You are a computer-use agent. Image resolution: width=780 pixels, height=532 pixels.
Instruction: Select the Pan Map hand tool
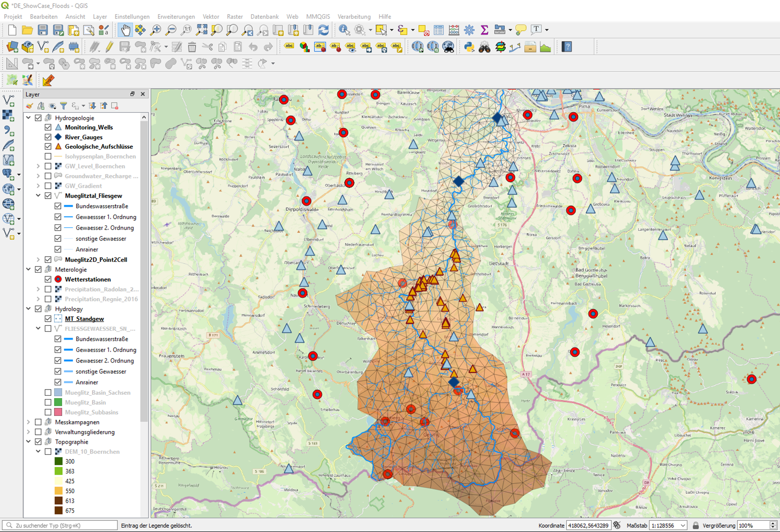click(x=125, y=30)
